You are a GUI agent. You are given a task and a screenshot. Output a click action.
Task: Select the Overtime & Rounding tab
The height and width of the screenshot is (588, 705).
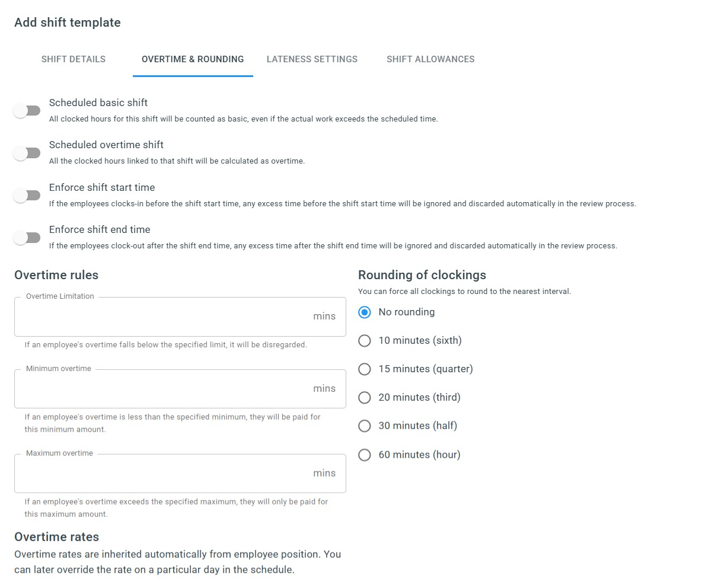coord(193,59)
